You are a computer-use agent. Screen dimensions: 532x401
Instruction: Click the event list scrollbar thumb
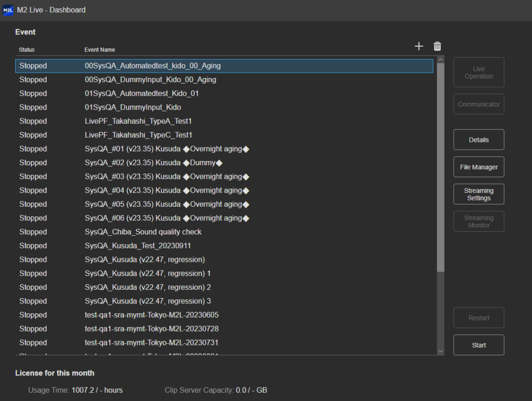tap(441, 166)
